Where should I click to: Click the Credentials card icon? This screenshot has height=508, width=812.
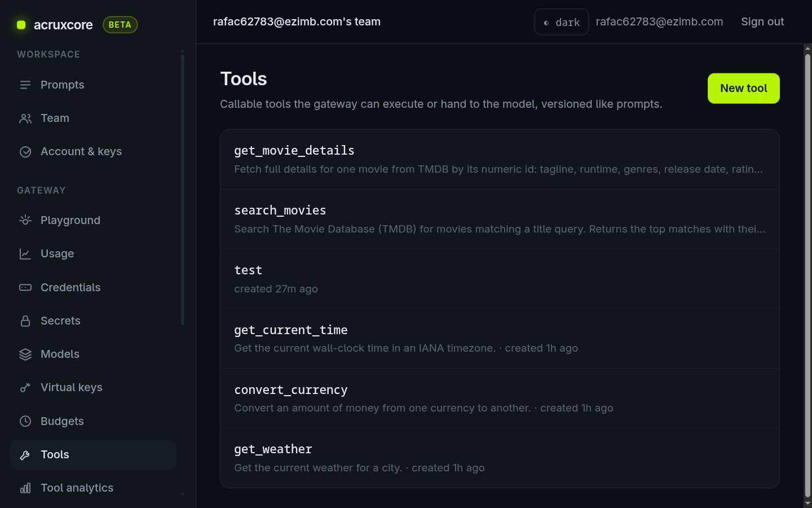25,287
